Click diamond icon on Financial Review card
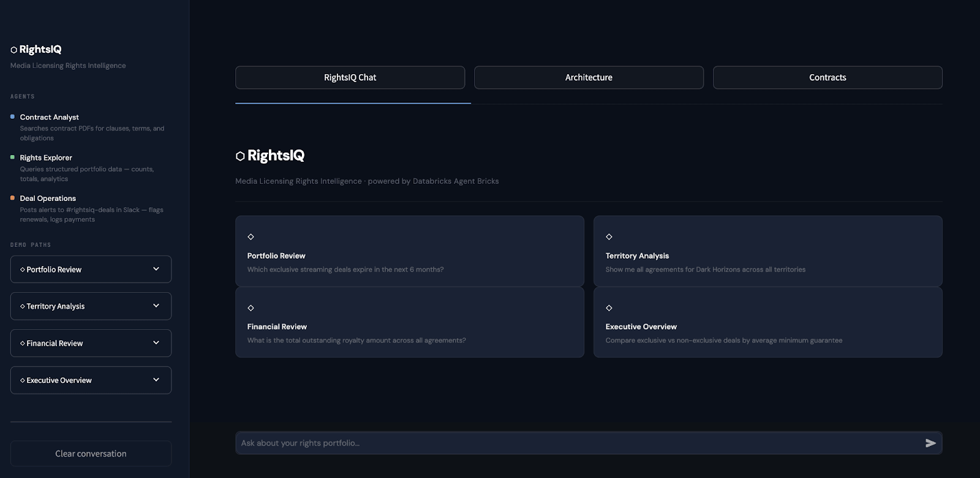Viewport: 980px width, 478px height. click(251, 308)
